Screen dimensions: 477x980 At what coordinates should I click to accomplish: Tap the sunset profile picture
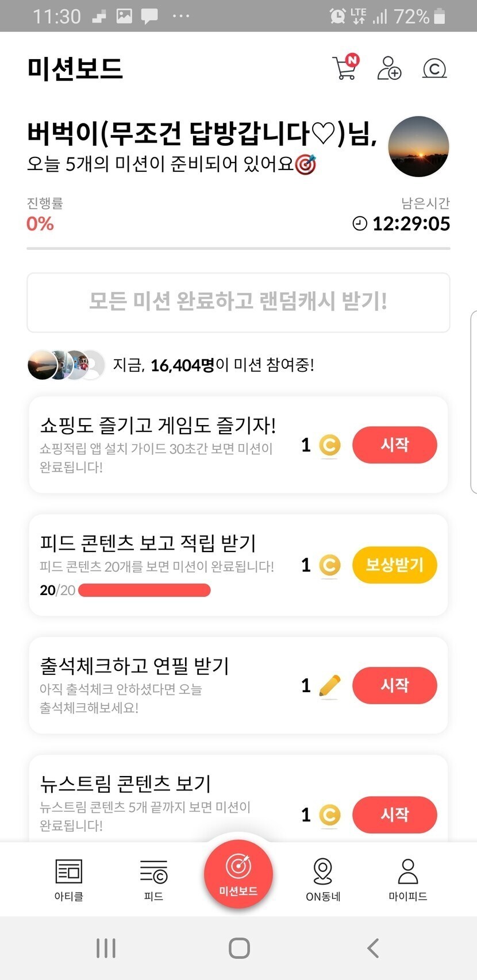click(x=418, y=146)
